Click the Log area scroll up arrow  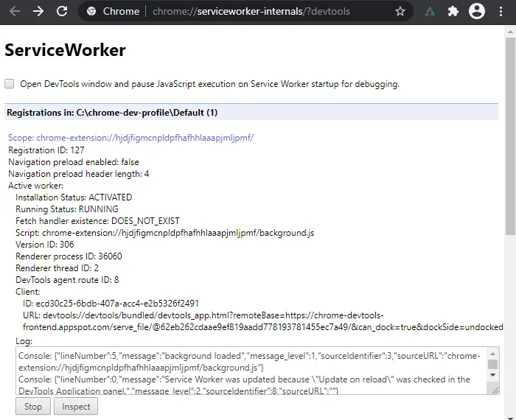[x=492, y=354]
